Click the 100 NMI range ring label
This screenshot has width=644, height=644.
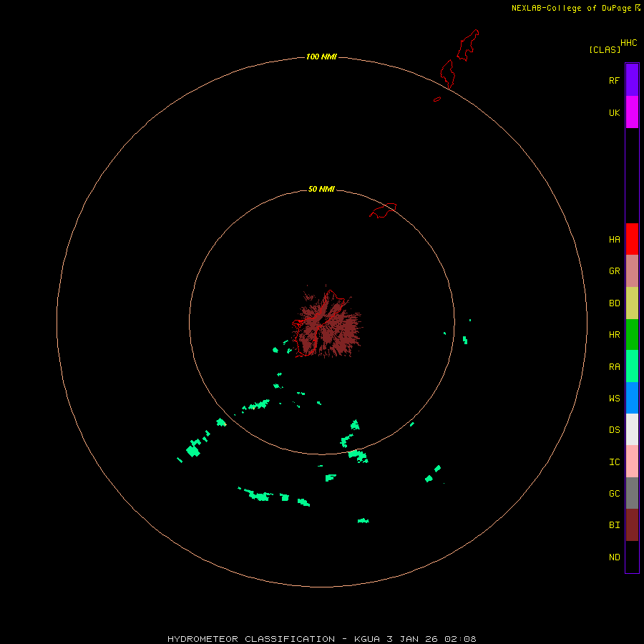321,57
